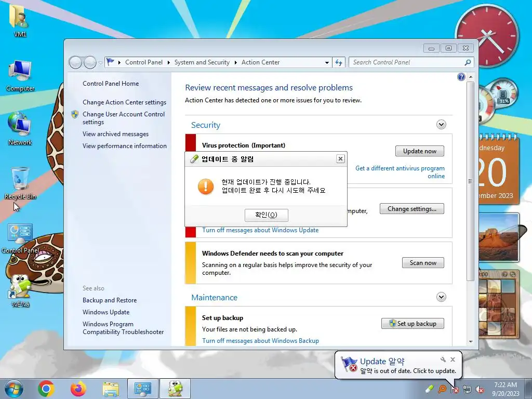Screen dimensions: 532x399
Task: Click the CPU meter gadget
Action: pyautogui.click(x=497, y=100)
